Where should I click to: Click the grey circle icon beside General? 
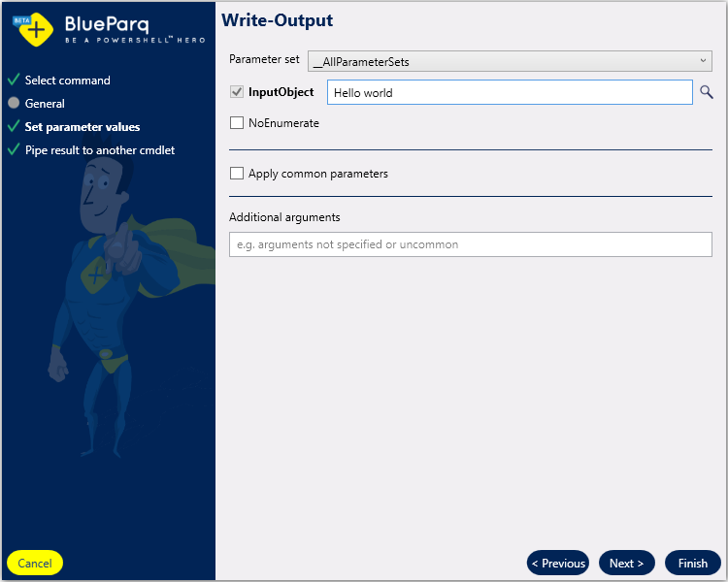coord(14,103)
